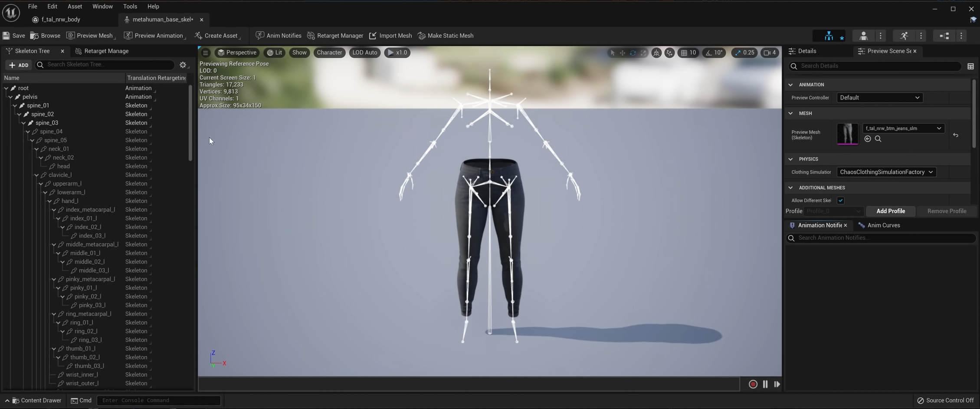Focus the Search Skeleton Tree field

pos(105,65)
